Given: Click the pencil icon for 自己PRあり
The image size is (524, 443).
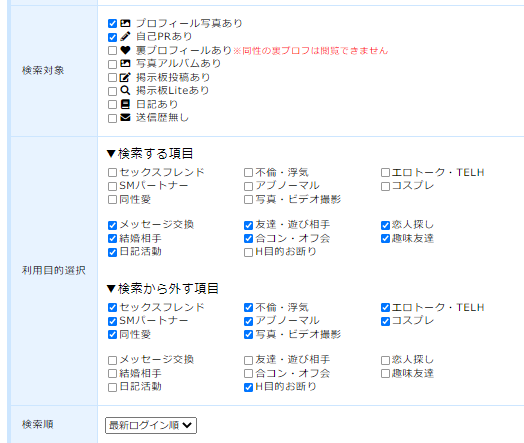Looking at the screenshot, I should (125, 36).
